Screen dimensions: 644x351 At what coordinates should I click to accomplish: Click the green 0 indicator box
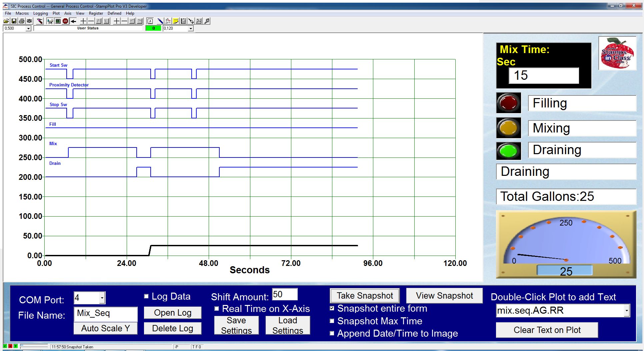[x=153, y=28]
